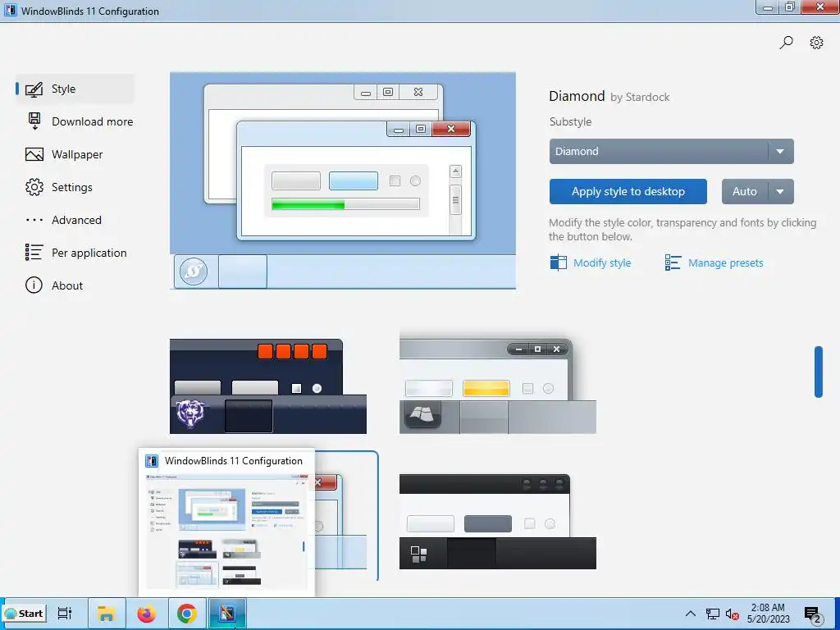840x630 pixels.
Task: Click the Settings gear icon in sidebar
Action: [x=34, y=187]
